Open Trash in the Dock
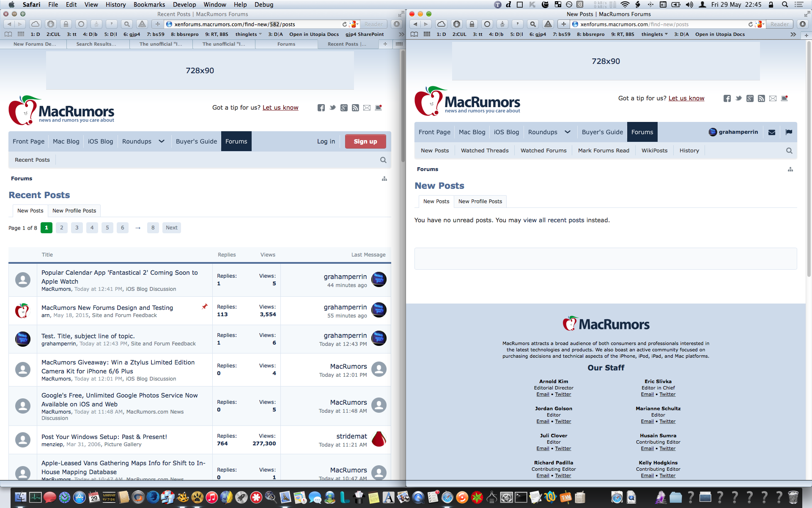Image resolution: width=812 pixels, height=508 pixels. coord(793,497)
